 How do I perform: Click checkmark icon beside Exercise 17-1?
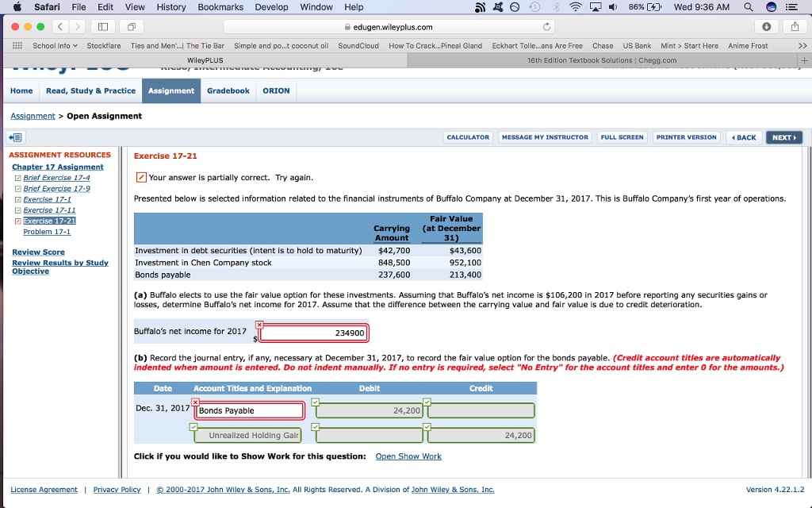click(x=17, y=199)
